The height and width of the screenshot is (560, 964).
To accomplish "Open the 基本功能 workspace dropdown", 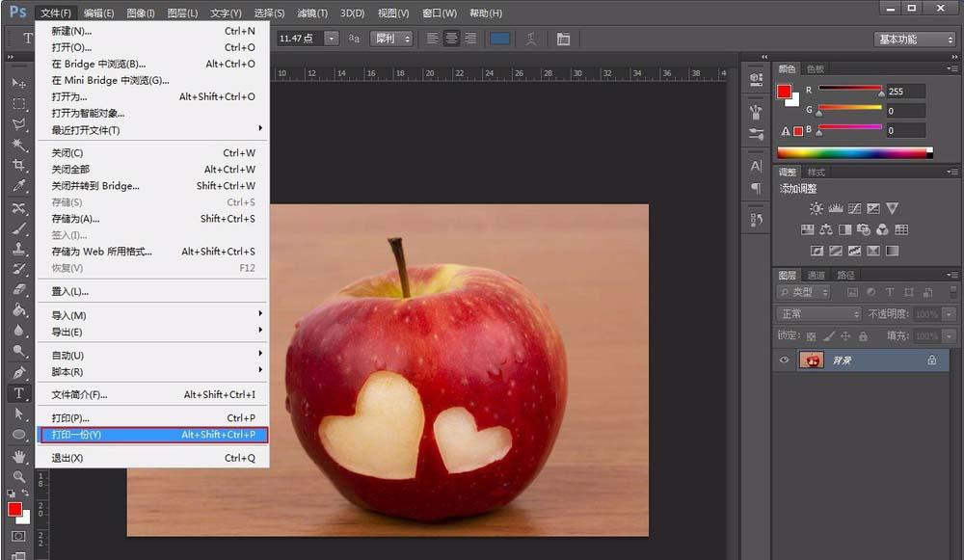I will (x=915, y=40).
